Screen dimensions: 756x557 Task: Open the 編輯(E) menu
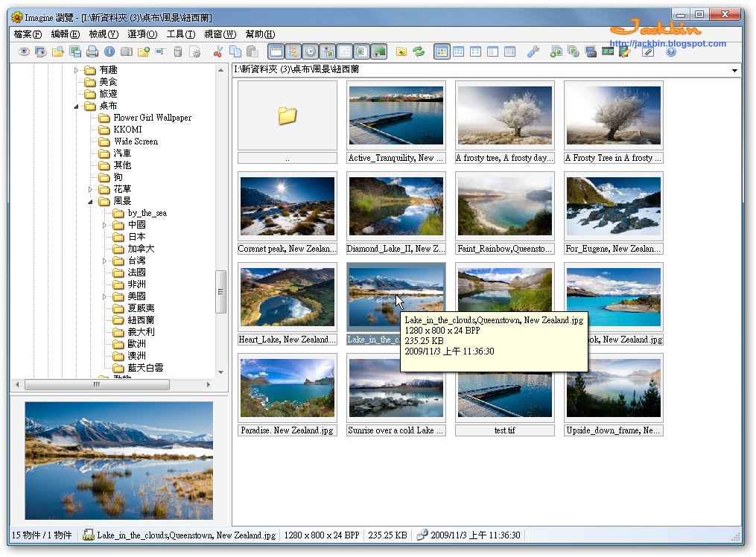[x=65, y=34]
